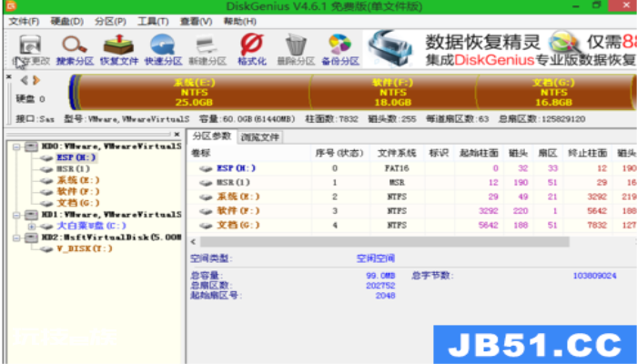Screen dimensions: 637x364
Task: Open the 分区(P) menu
Action: coord(110,21)
